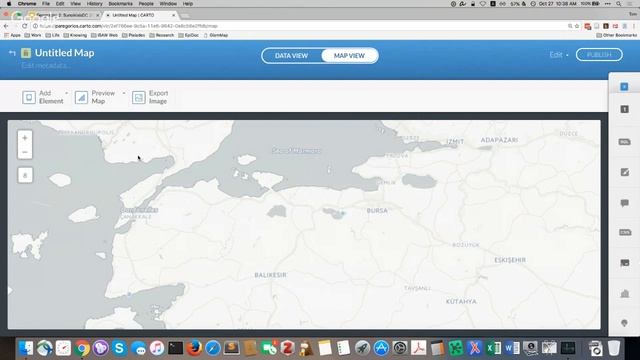Open the ISAW Web bookmark folder
The image size is (640, 360).
(x=104, y=35)
